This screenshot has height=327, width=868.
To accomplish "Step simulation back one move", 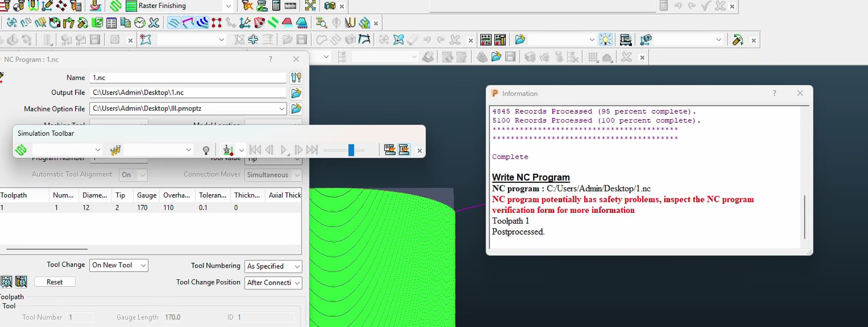I will click(269, 149).
